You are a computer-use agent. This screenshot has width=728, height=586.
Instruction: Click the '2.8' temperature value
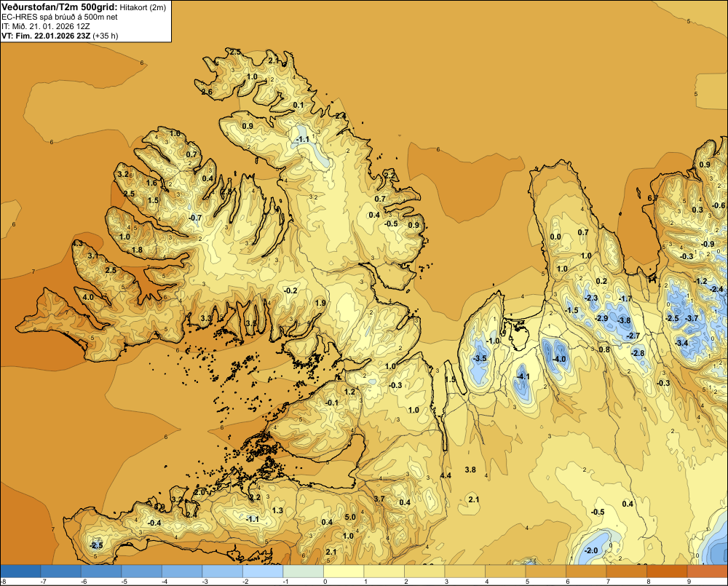(x=226, y=191)
